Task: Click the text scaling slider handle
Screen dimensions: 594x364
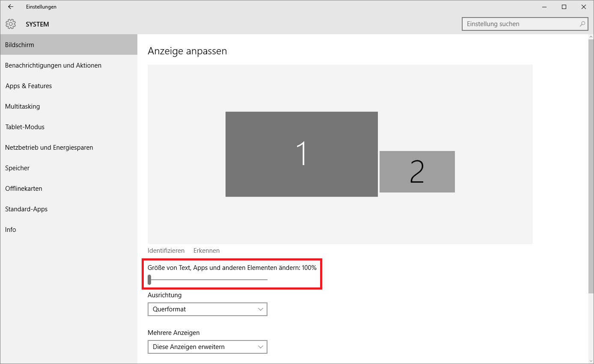Action: click(149, 280)
